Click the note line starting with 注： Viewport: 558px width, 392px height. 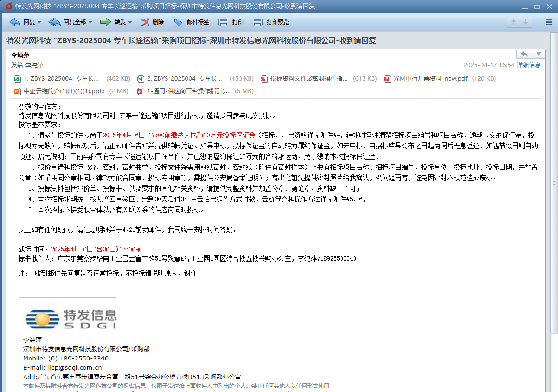(x=110, y=273)
